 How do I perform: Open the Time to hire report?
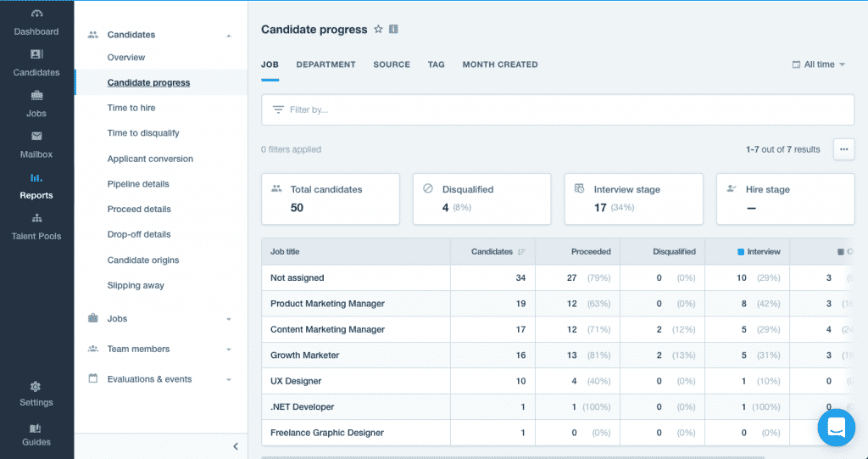(131, 108)
